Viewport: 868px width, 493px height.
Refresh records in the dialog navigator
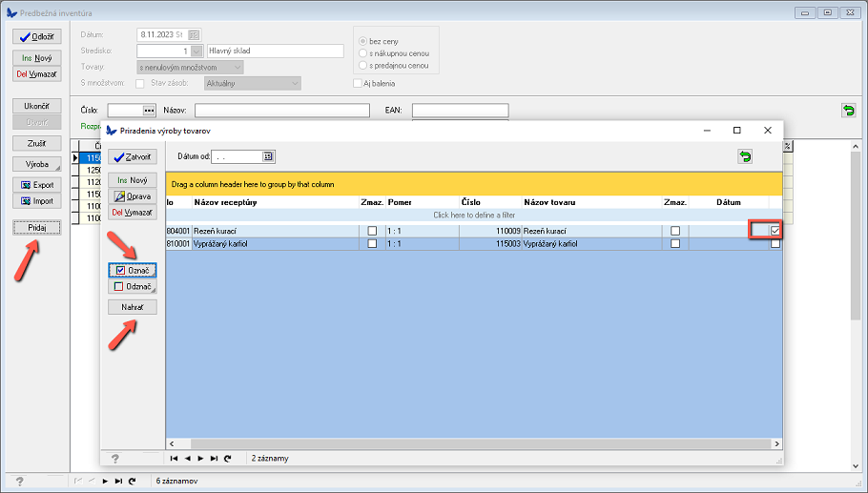228,458
